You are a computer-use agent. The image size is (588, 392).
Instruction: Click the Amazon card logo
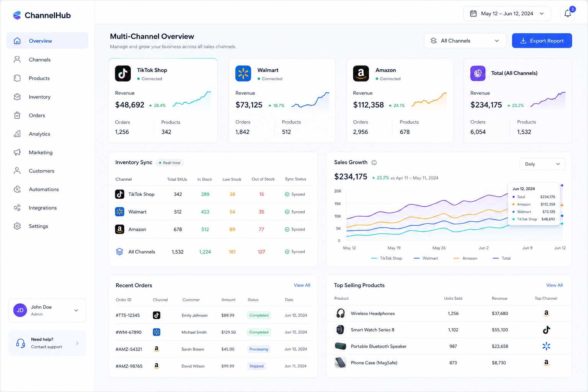[x=361, y=73]
